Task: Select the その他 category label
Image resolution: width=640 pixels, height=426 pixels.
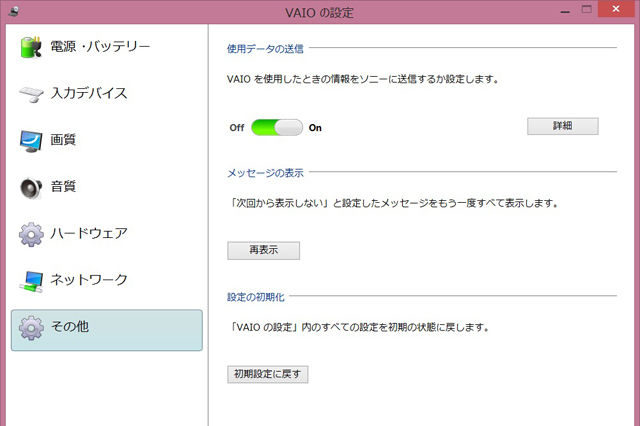Action: pos(69,326)
